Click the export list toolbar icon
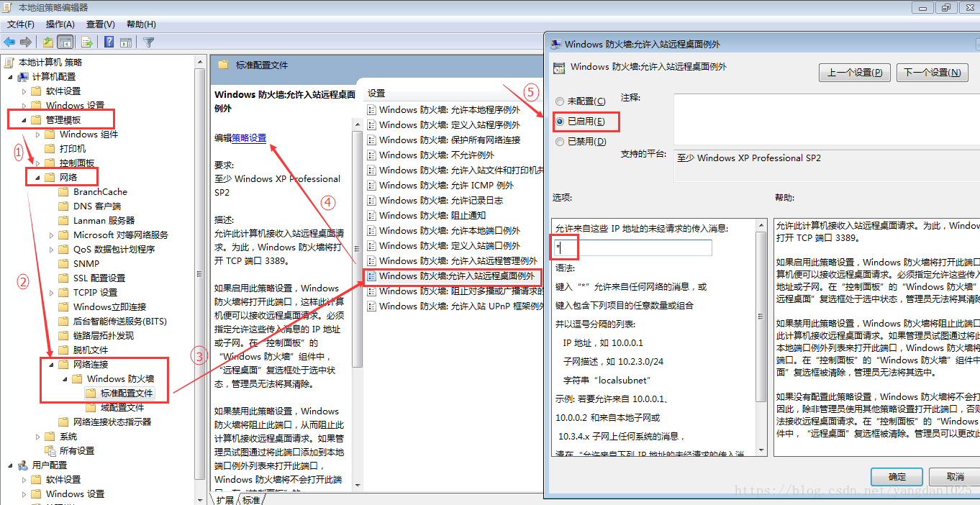Screen dimensions: 980x505 (87, 42)
